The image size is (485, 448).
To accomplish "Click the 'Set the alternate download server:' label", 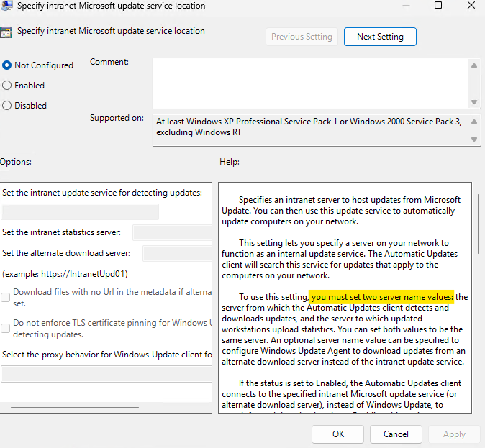I will pos(66,253).
